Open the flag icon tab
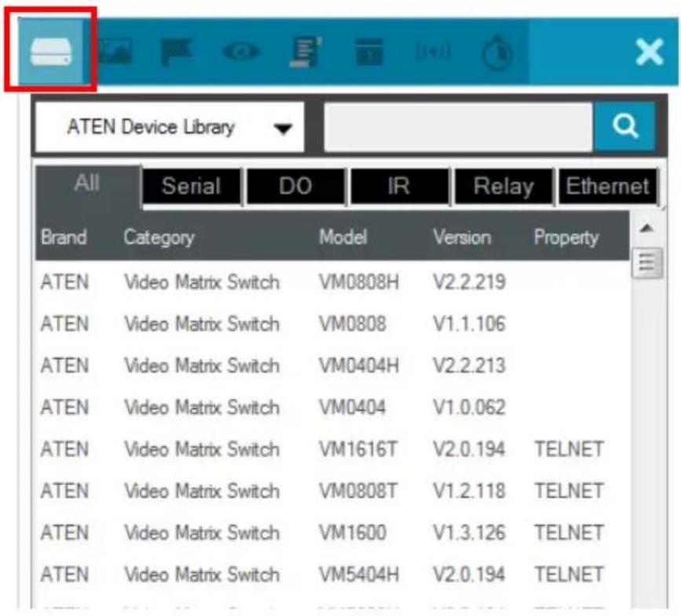Screen dimensions: 681x616 pyautogui.click(x=176, y=52)
